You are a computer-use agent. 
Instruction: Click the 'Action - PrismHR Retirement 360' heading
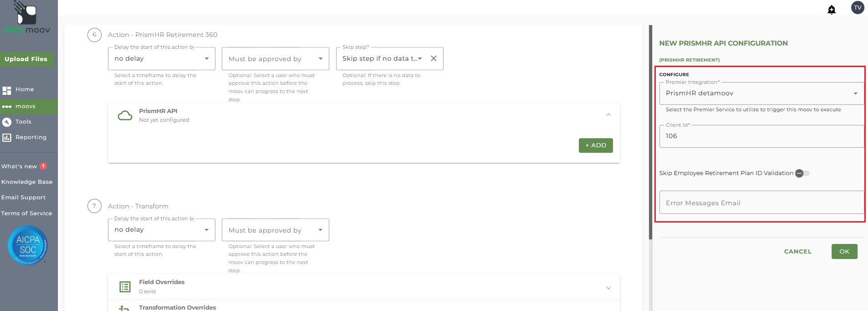pos(163,35)
